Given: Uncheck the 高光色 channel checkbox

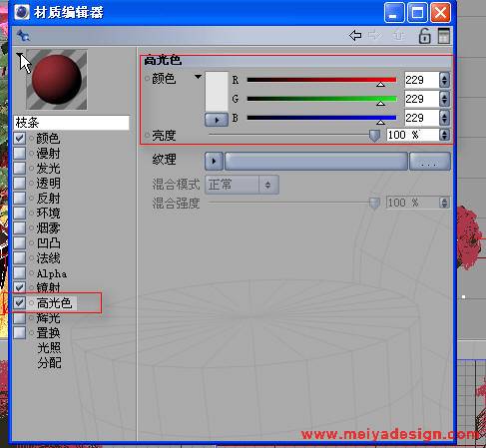Looking at the screenshot, I should [x=20, y=302].
